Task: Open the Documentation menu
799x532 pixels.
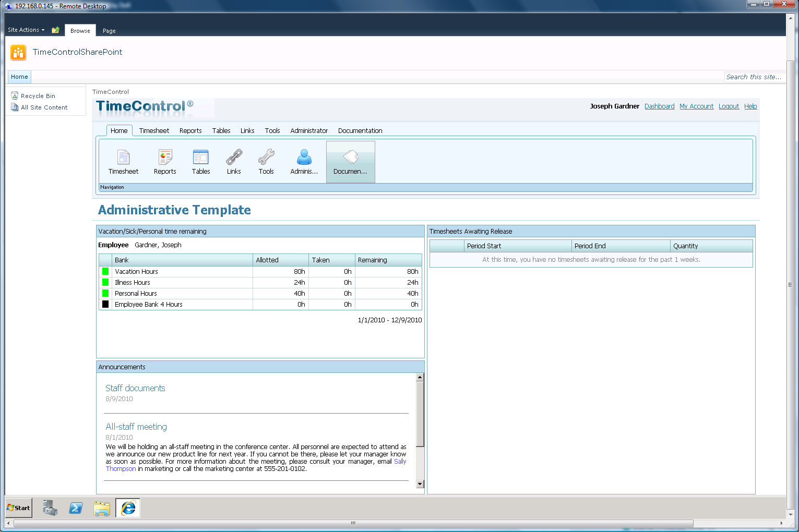Action: (360, 131)
